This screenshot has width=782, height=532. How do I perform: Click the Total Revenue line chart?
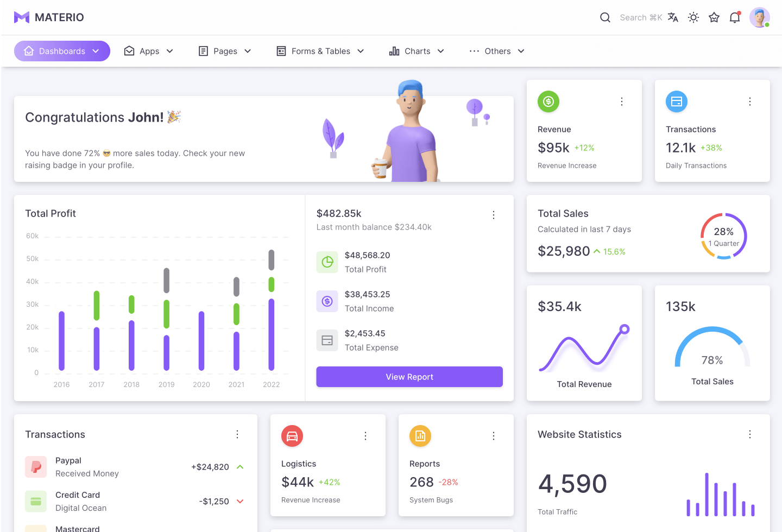584,347
